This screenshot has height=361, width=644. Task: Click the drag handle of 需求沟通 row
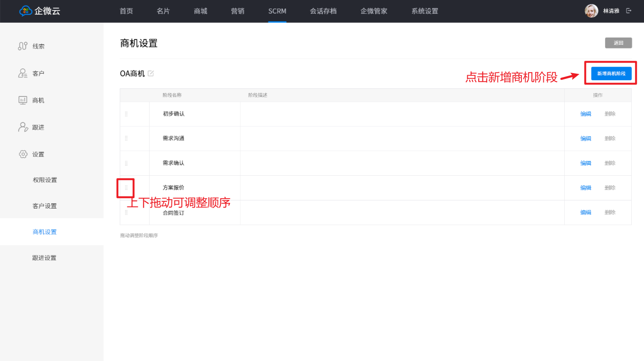(x=126, y=139)
